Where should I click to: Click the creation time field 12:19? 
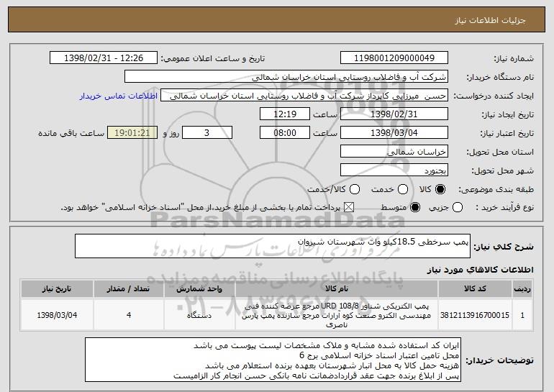(x=285, y=114)
